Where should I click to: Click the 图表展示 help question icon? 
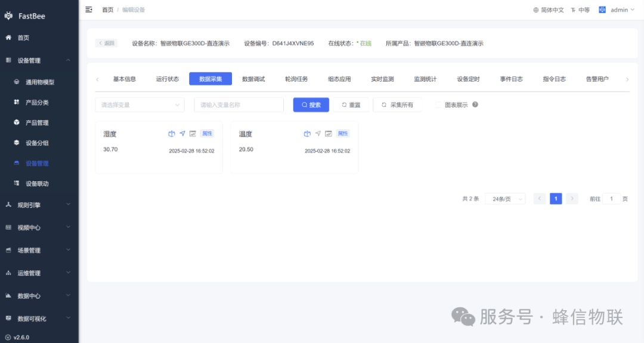coord(475,104)
